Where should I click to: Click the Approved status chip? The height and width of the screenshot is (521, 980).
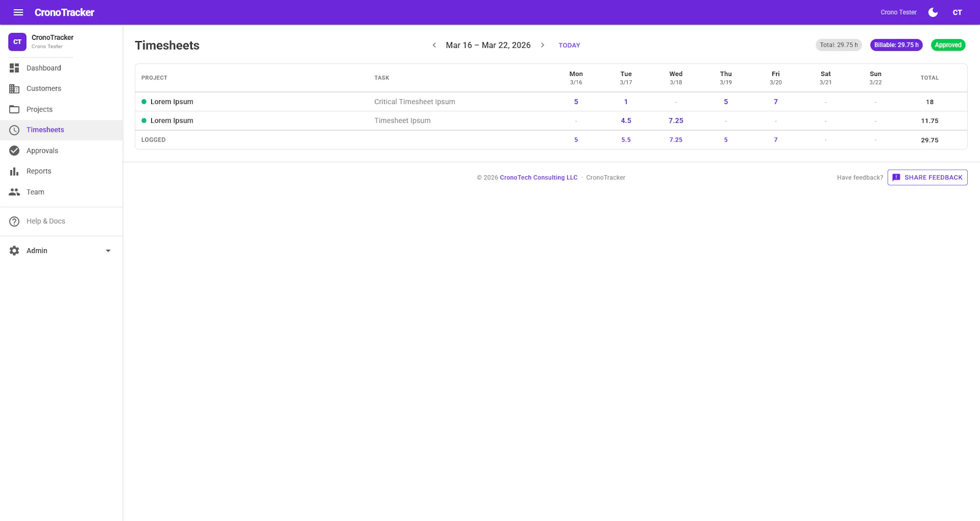click(948, 45)
